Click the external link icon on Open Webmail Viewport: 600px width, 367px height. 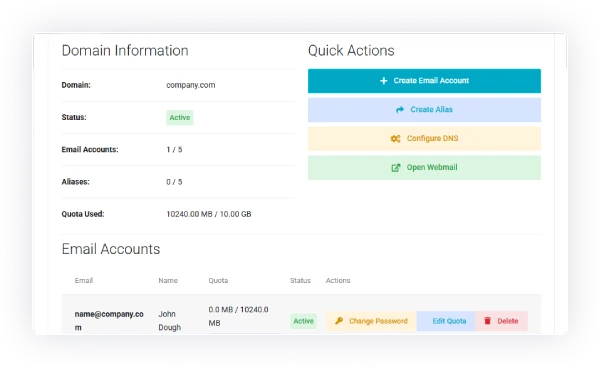(396, 168)
